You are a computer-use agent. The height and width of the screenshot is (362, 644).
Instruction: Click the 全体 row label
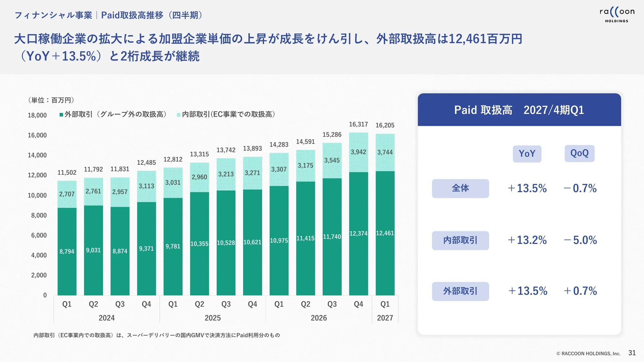(460, 188)
